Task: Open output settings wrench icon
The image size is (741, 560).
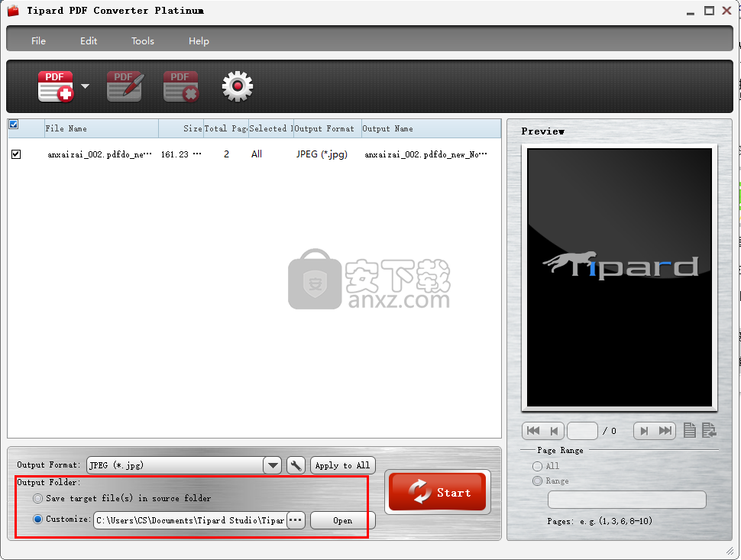Action: (x=296, y=465)
